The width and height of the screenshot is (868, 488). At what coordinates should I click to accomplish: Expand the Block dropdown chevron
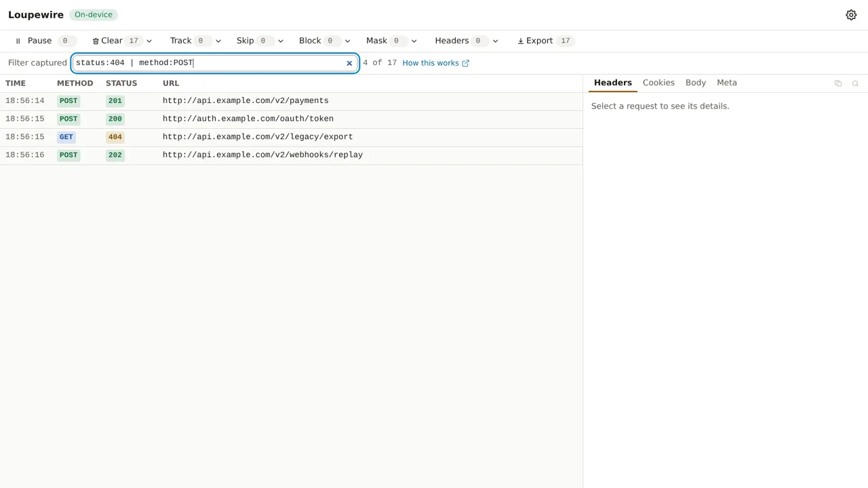(x=347, y=41)
